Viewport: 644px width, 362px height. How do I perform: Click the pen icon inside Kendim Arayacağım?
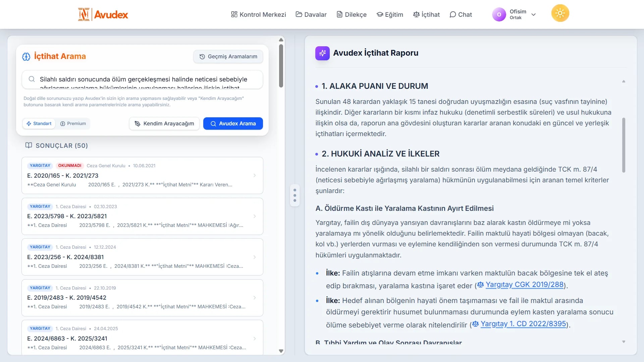138,123
